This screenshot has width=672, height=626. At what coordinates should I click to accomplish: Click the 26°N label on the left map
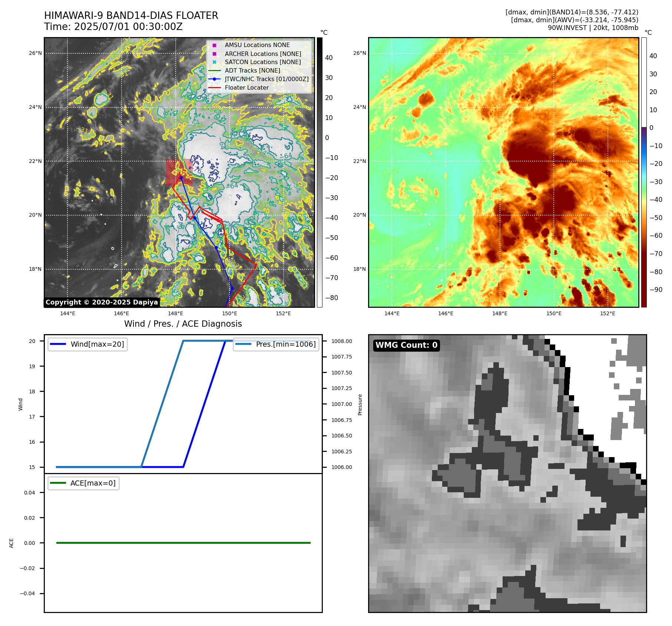[x=36, y=53]
